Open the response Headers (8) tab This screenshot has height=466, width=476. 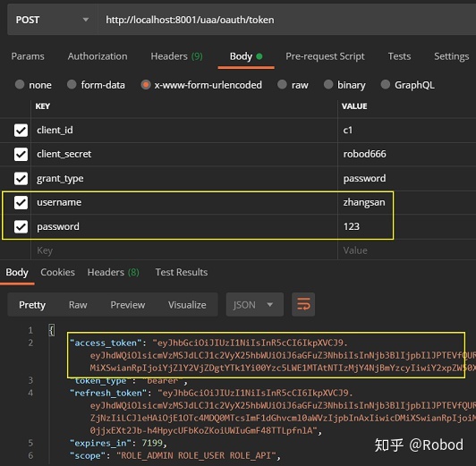coord(114,273)
